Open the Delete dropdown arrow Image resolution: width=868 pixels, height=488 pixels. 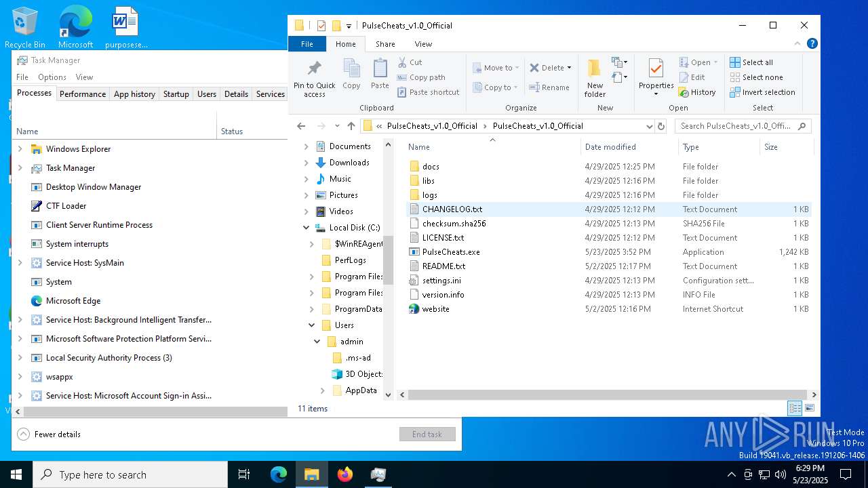click(x=569, y=68)
